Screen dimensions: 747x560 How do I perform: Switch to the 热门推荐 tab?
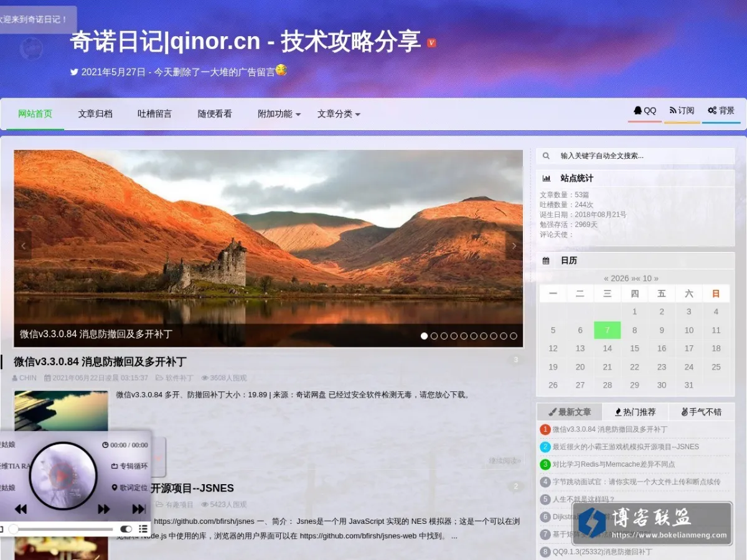(636, 412)
